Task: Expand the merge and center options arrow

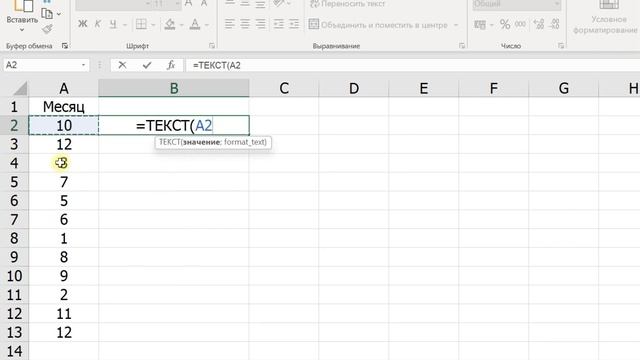Action: click(x=456, y=25)
